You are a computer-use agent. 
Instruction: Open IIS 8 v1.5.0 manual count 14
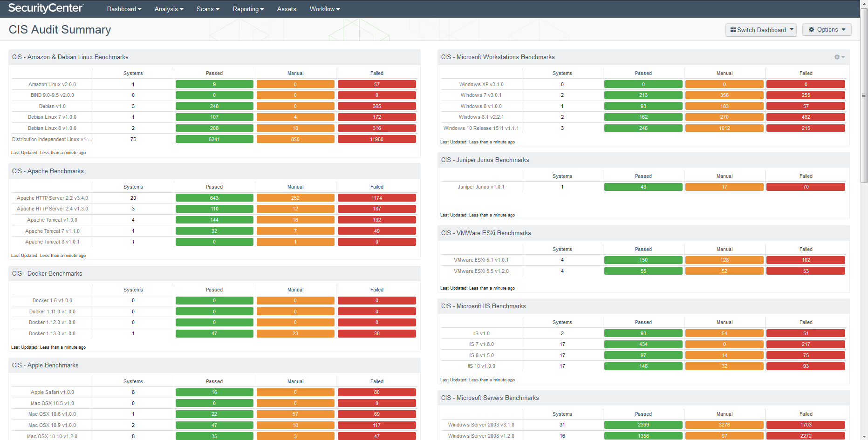pyautogui.click(x=724, y=355)
